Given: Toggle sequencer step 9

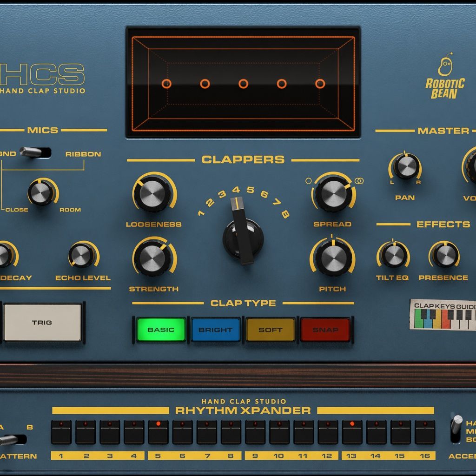Looking at the screenshot, I should click(255, 432).
